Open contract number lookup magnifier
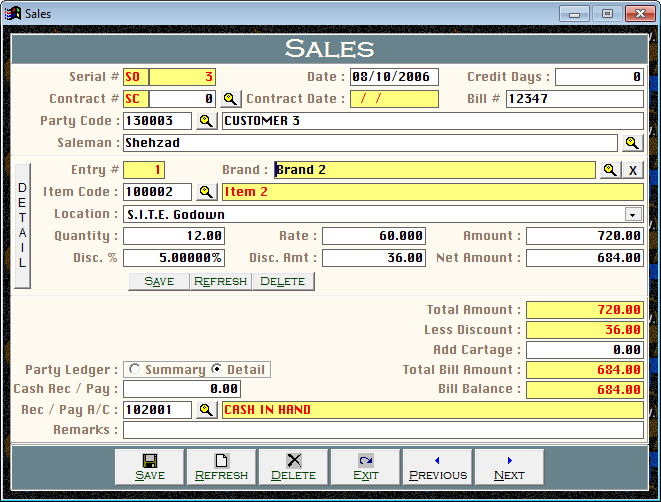The height and width of the screenshot is (502, 661). point(230,99)
